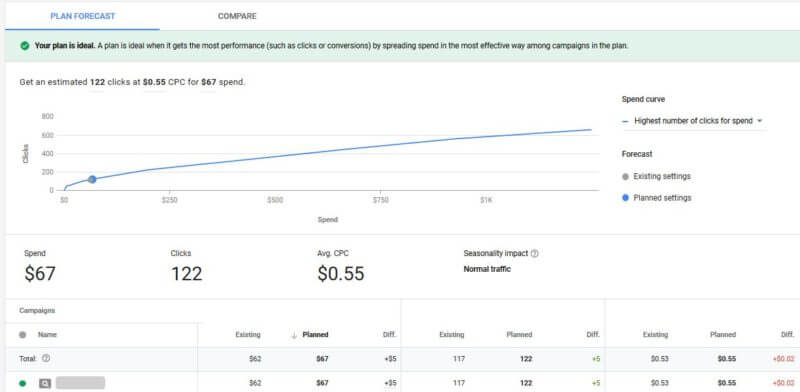Screen dimensions: 800x392
Task: Select Existing settings in the forecast legend
Action: 657,176
